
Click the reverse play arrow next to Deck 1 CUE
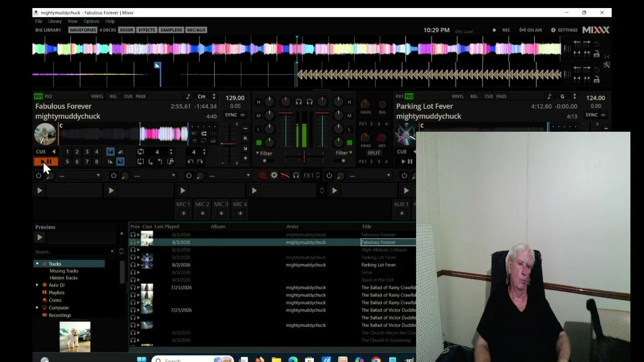[x=53, y=151]
